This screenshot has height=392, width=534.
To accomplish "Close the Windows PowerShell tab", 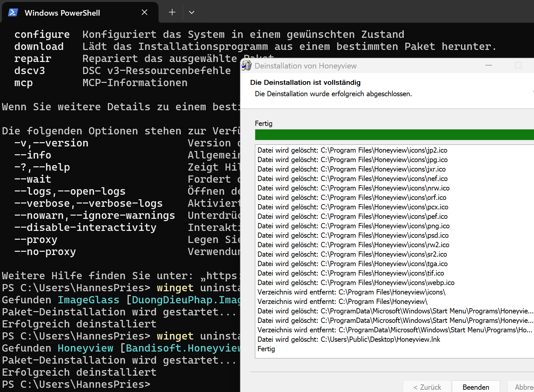I will (144, 12).
